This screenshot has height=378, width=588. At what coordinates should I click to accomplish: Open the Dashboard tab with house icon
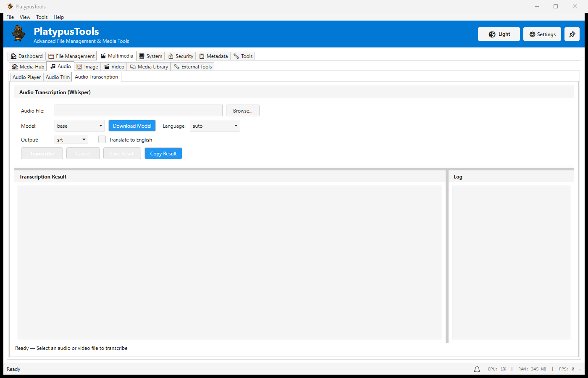click(x=27, y=56)
